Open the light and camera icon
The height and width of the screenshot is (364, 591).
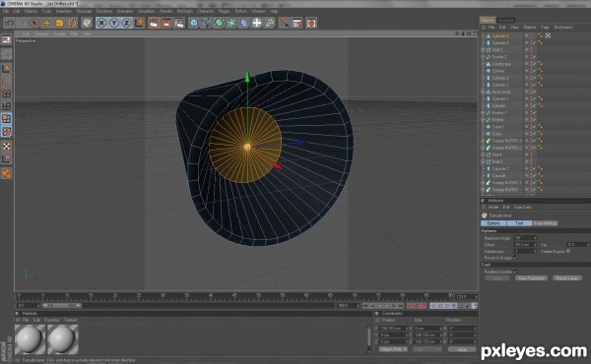tap(270, 23)
